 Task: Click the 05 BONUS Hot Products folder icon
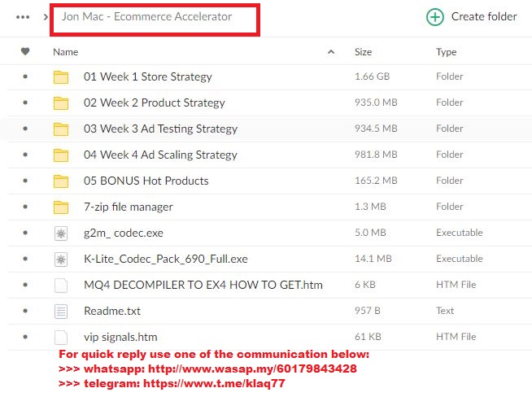point(61,181)
